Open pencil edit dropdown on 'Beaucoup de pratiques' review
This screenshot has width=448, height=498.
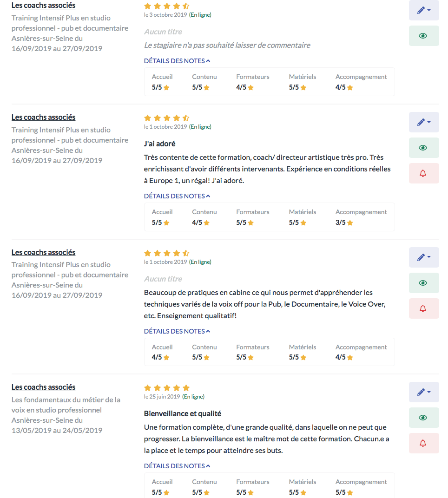[423, 257]
